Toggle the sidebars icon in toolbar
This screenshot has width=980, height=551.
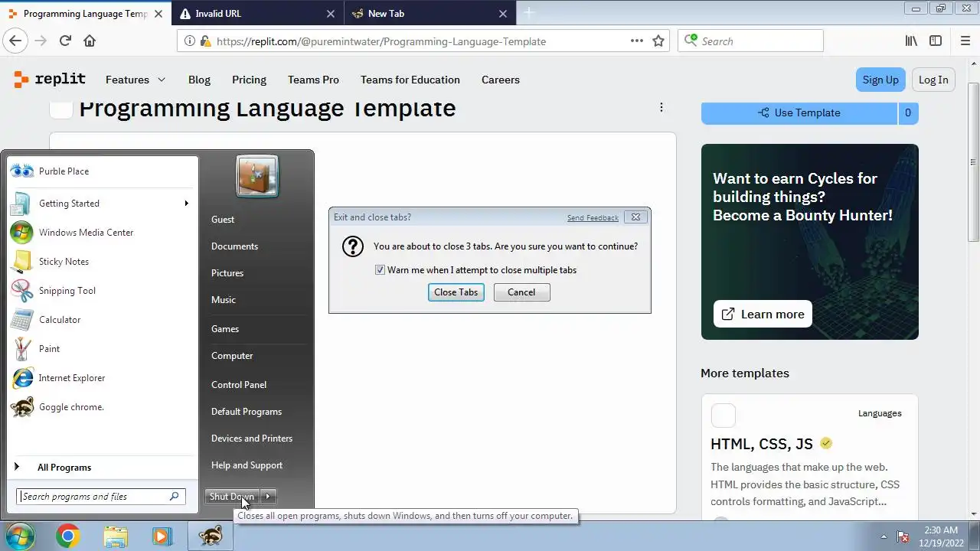coord(936,41)
